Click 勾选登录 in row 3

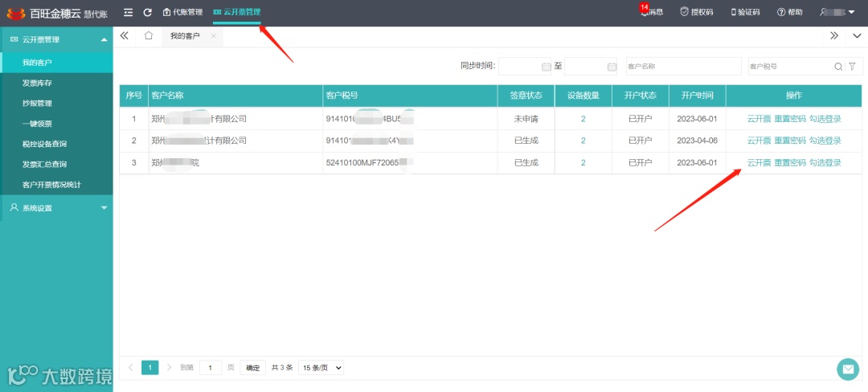pyautogui.click(x=825, y=162)
